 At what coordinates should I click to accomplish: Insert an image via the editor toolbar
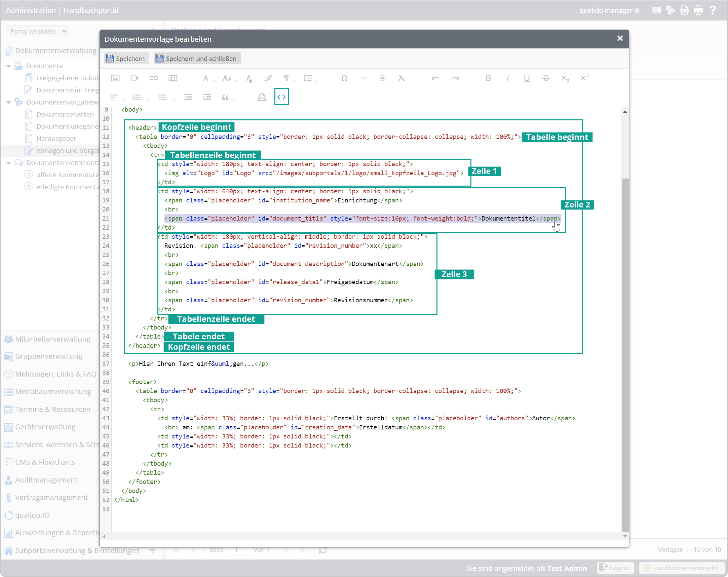pos(115,78)
